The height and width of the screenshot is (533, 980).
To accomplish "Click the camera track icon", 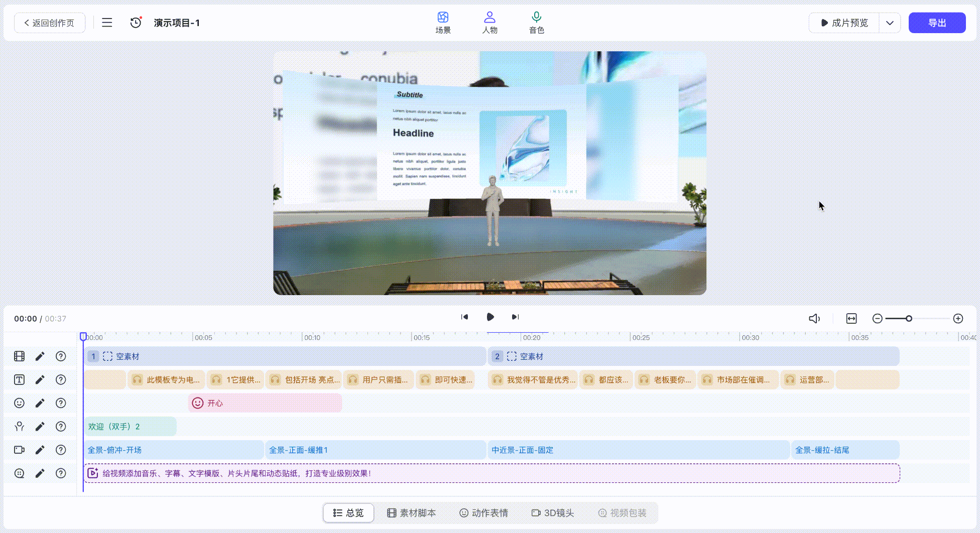I will (19, 450).
